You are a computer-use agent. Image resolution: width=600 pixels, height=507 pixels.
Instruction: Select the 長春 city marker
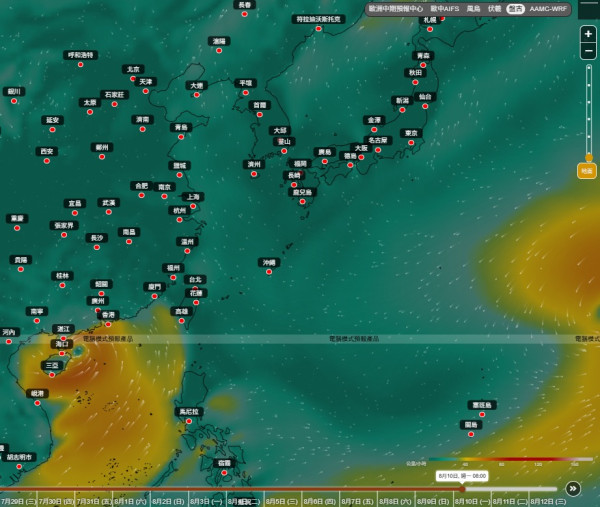(245, 14)
